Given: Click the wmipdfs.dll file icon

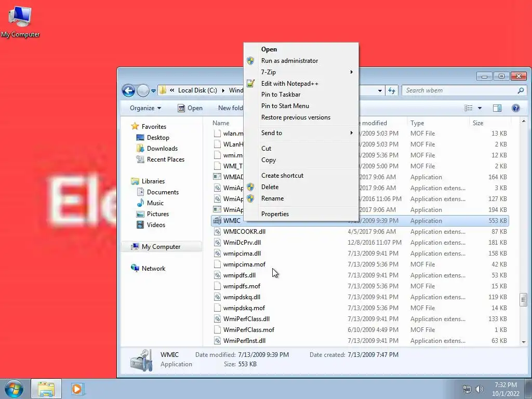Looking at the screenshot, I should (x=217, y=275).
